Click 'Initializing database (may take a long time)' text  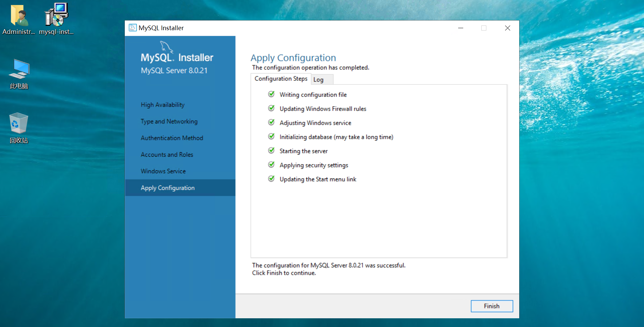coord(336,137)
